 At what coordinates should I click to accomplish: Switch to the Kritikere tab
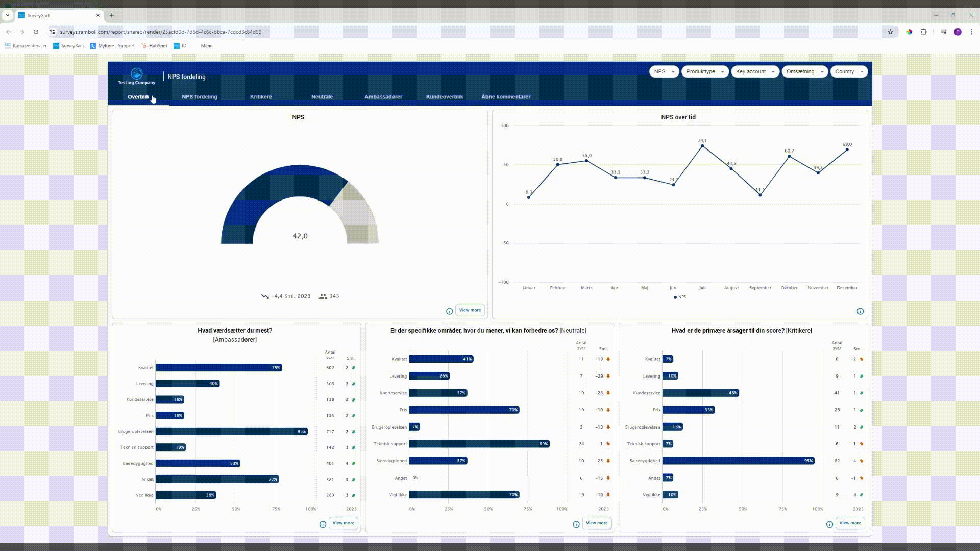click(261, 97)
